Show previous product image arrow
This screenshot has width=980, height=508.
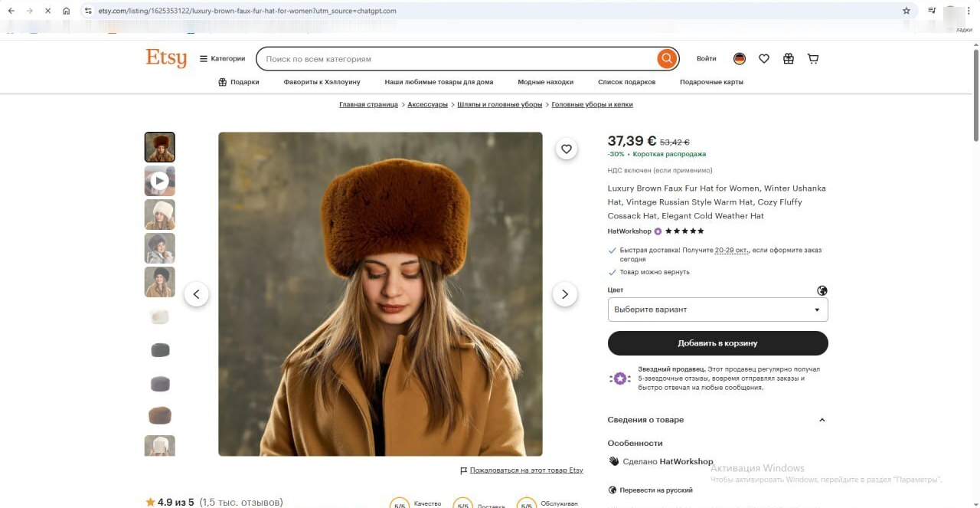(197, 294)
